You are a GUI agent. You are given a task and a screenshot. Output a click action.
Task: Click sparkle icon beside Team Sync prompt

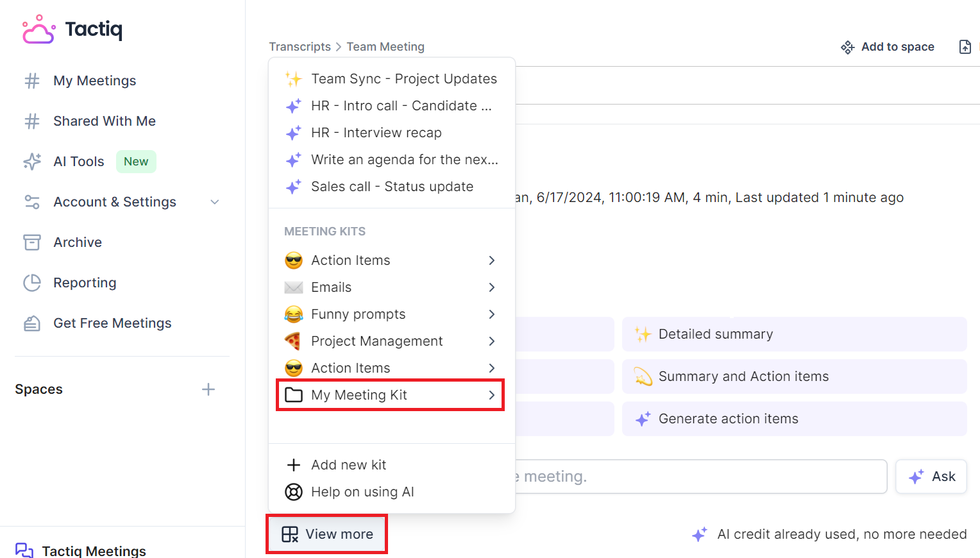[294, 79]
